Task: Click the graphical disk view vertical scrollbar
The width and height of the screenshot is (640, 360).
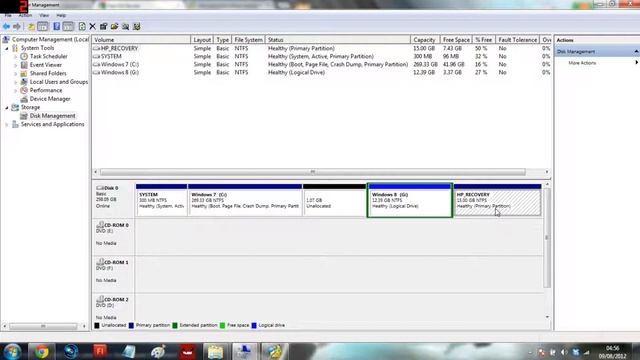Action: click(547, 238)
